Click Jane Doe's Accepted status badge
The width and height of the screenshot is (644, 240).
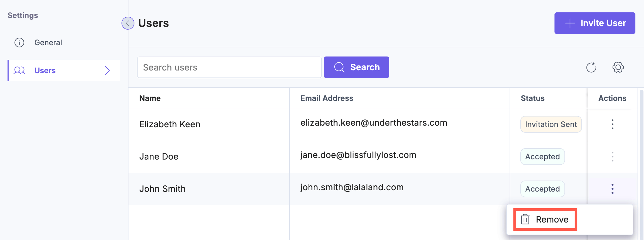point(543,157)
